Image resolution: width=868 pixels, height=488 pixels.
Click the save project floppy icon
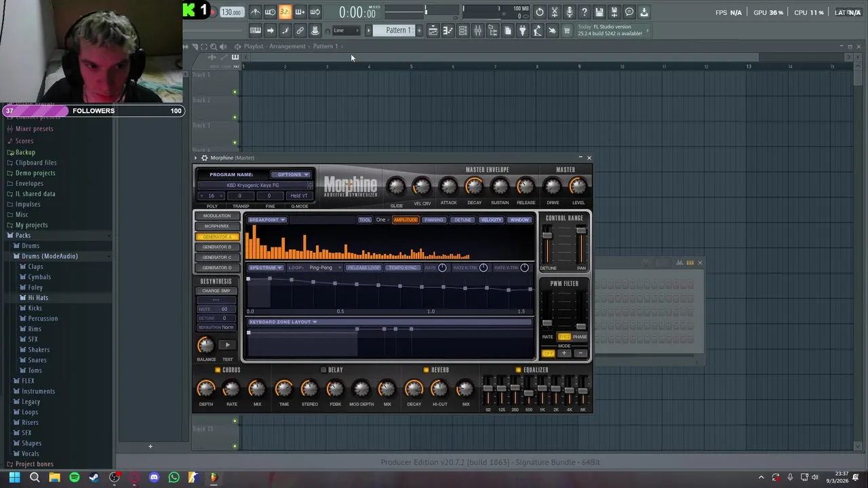click(599, 12)
